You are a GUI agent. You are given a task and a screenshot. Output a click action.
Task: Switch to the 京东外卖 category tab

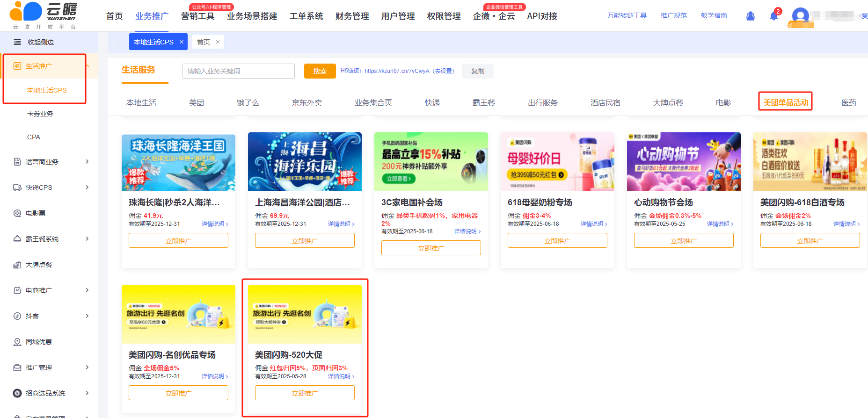(307, 103)
